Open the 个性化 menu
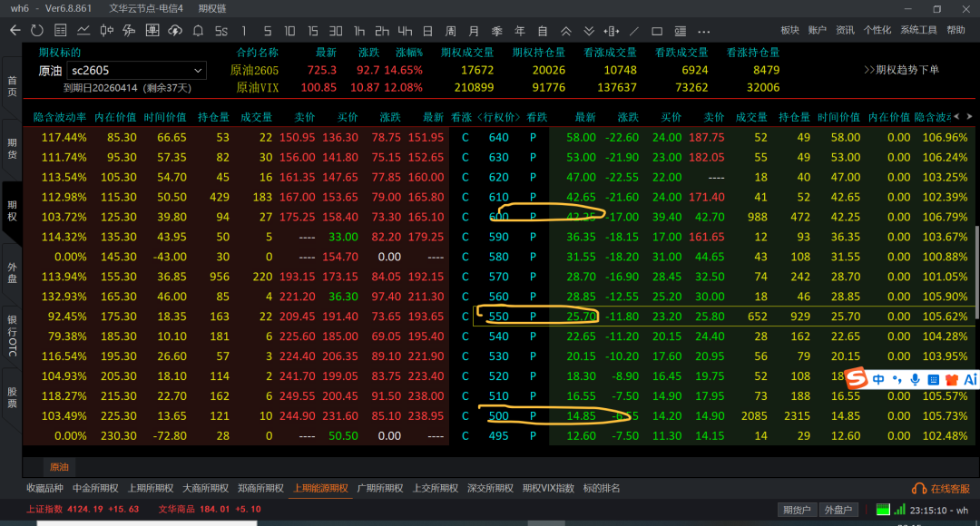Screen dimensions: 980x526 pos(877,30)
